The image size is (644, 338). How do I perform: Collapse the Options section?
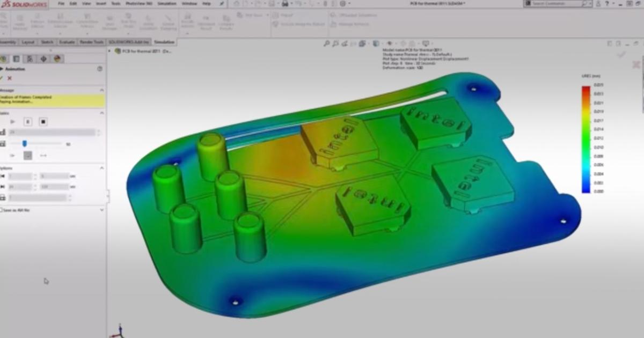[x=101, y=168]
